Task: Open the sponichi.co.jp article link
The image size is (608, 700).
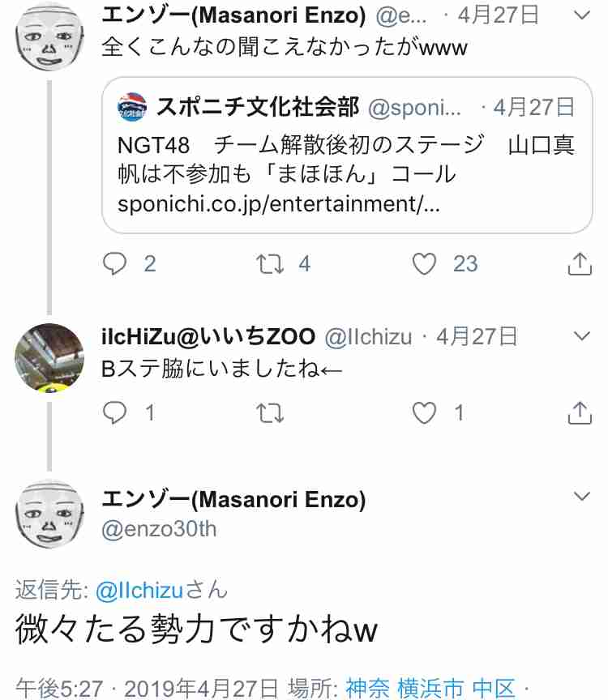Action: (x=279, y=204)
